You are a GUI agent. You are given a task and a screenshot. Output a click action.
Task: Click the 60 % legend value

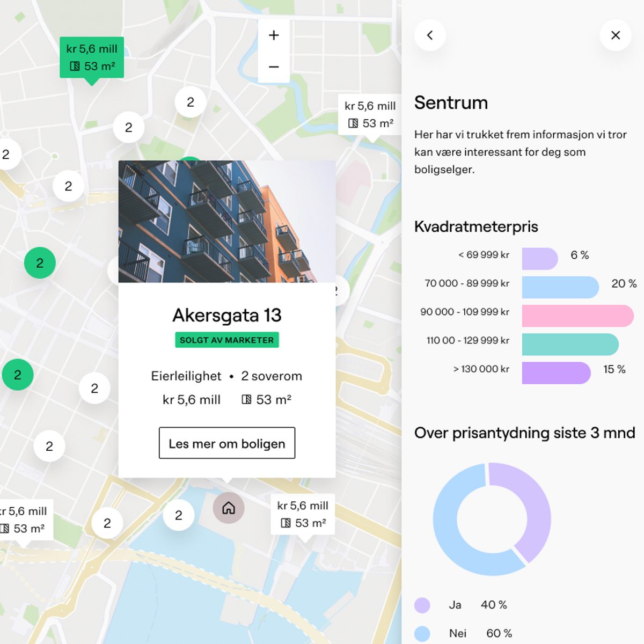499,633
